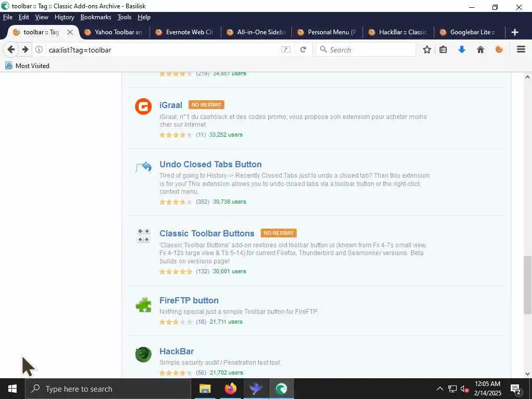Show hidden system tray icons

(x=440, y=389)
